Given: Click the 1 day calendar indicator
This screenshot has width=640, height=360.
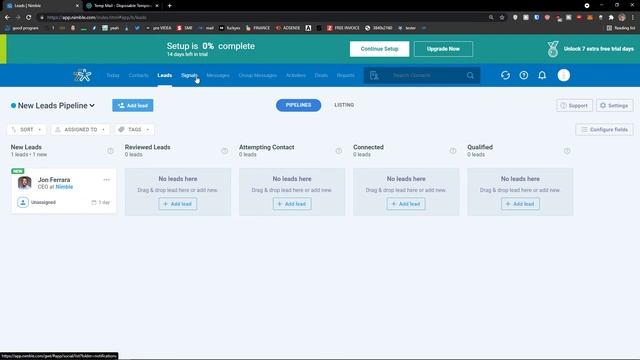Looking at the screenshot, I should pos(100,202).
